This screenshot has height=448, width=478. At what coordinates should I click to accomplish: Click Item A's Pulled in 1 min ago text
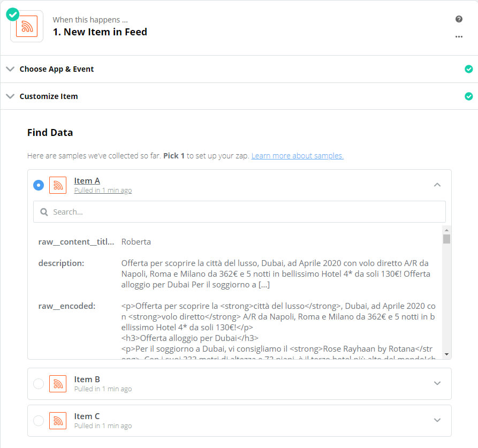tap(103, 190)
